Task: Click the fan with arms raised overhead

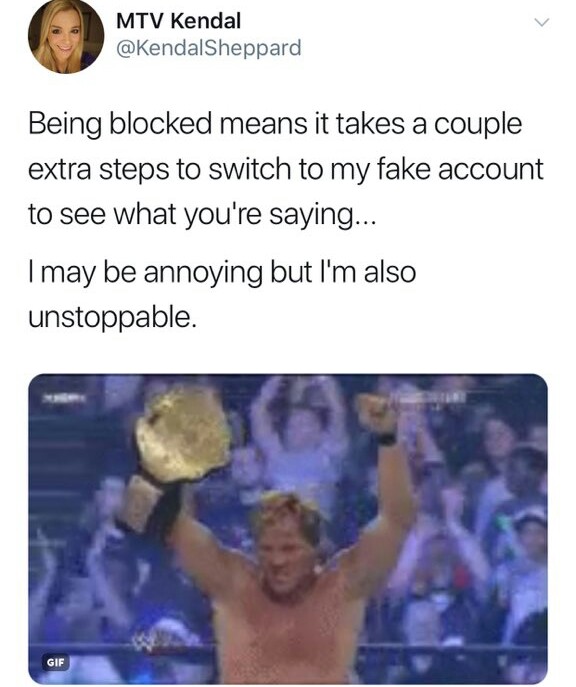Action: click(x=301, y=429)
